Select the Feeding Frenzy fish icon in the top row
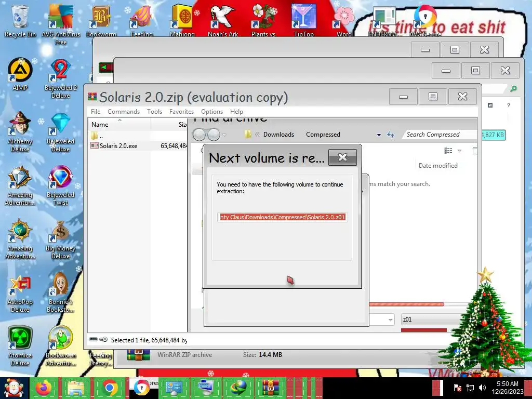Viewport: 532px width, 399px height. tap(142, 20)
